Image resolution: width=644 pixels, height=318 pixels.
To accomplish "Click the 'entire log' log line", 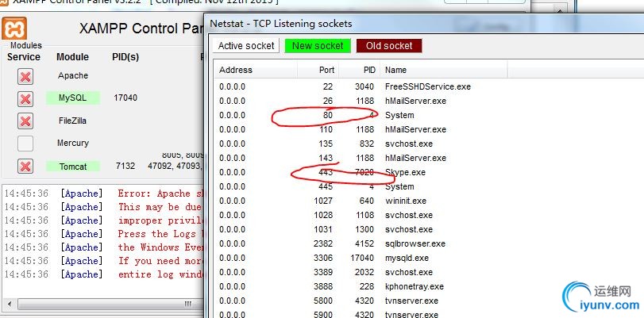I will point(103,274).
